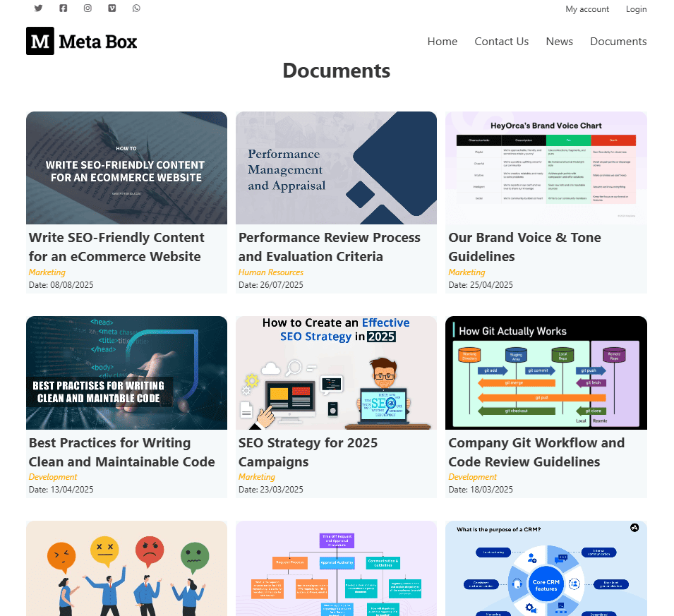This screenshot has width=674, height=616.
Task: Open Best Practices for Writing Clean Code title
Action: [x=121, y=452]
